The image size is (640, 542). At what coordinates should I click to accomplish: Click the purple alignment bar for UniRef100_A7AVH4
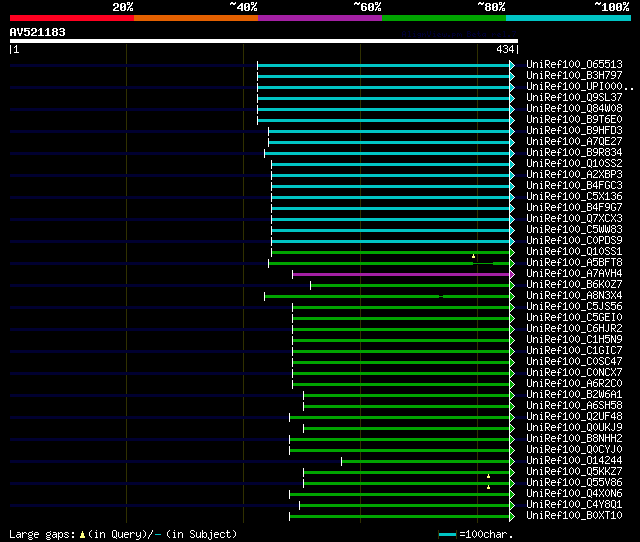pos(401,274)
